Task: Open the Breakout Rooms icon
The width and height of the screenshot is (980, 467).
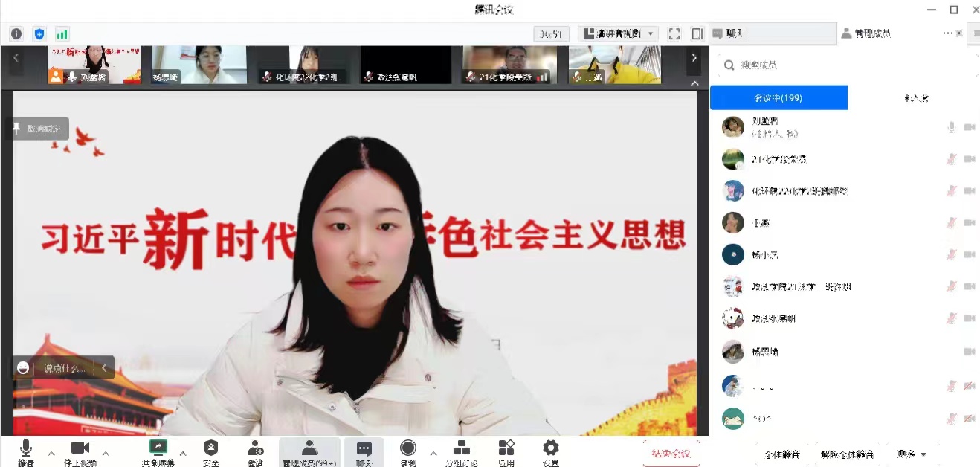Action: [462, 448]
